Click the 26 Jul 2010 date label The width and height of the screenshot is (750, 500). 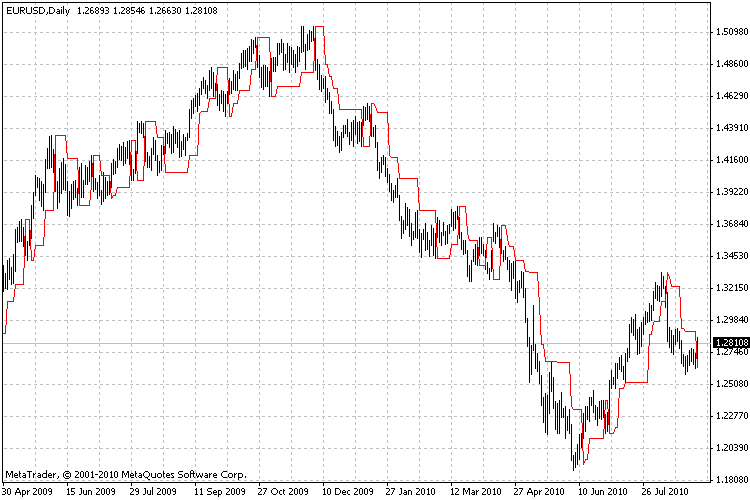tap(668, 492)
